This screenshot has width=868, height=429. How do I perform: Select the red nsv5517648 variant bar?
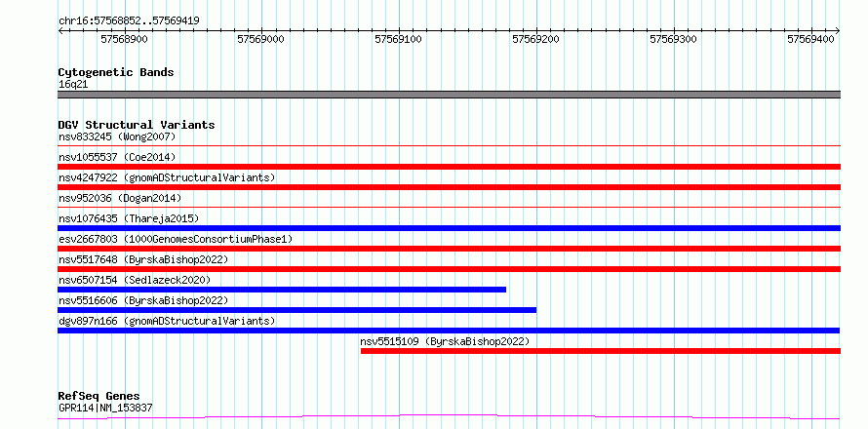449,269
